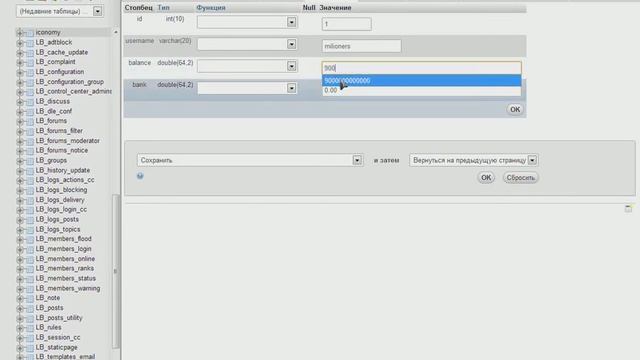
Task: Click the Функция column header link
Action: coord(211,8)
